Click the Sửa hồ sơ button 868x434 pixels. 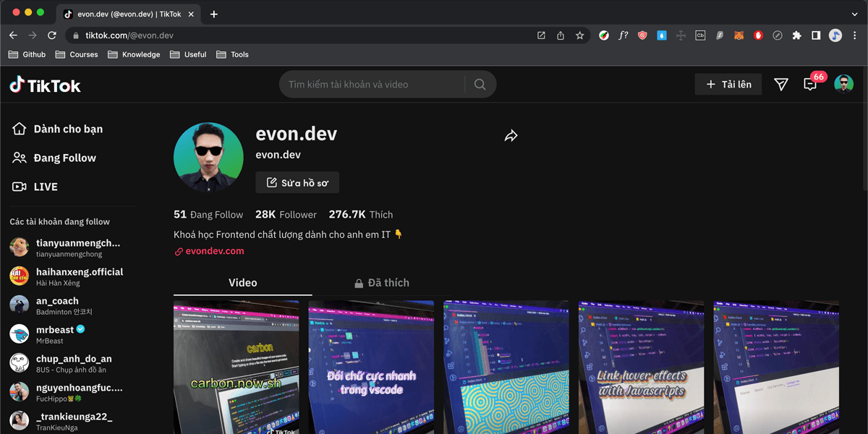tap(297, 183)
